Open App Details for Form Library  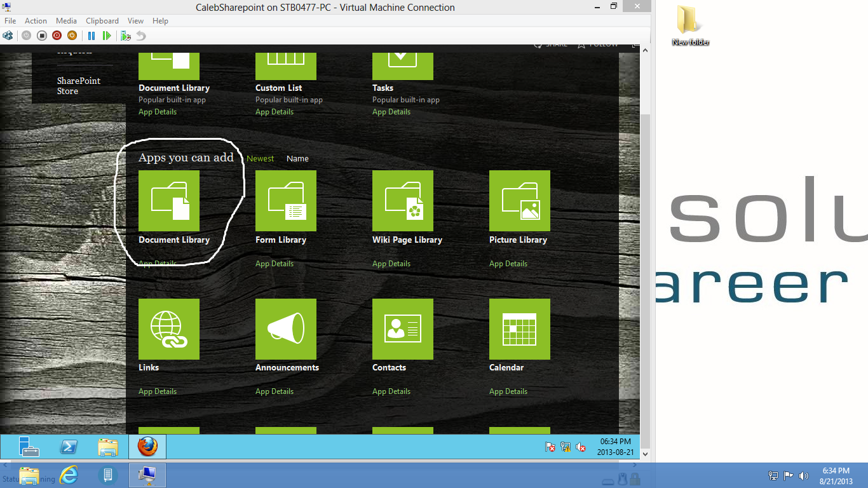275,264
